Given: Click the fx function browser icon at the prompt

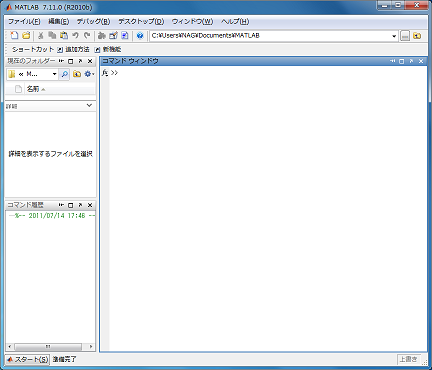Looking at the screenshot, I should click(x=105, y=72).
